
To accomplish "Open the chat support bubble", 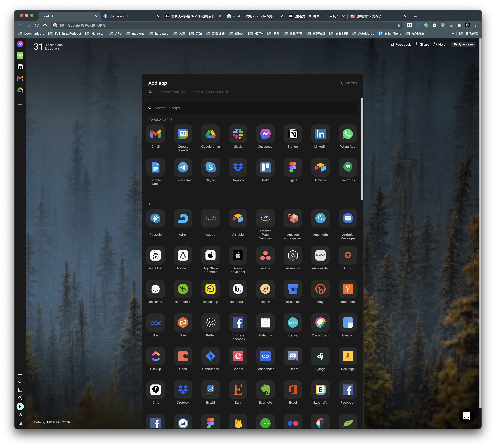I will 466,416.
